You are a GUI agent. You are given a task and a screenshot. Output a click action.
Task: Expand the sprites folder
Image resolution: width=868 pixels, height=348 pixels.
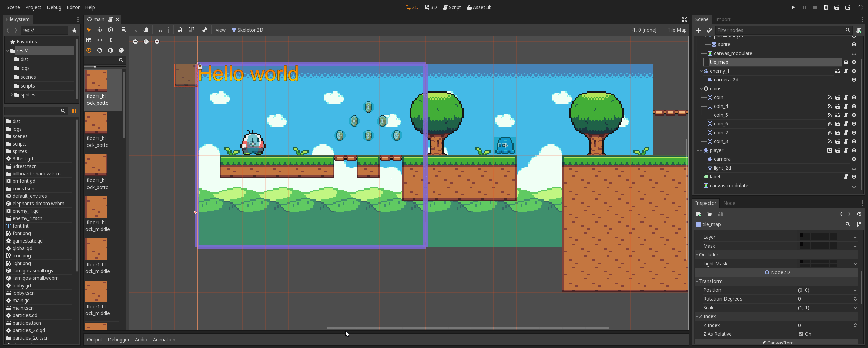[12, 95]
